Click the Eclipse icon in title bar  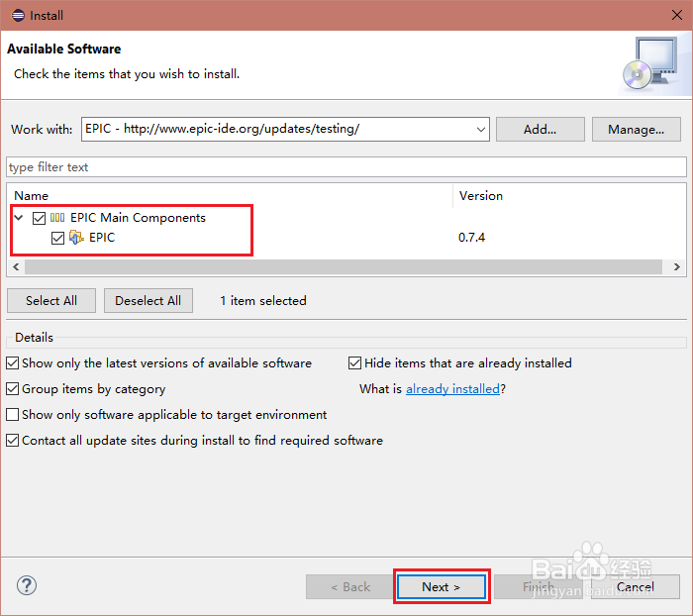coord(18,16)
